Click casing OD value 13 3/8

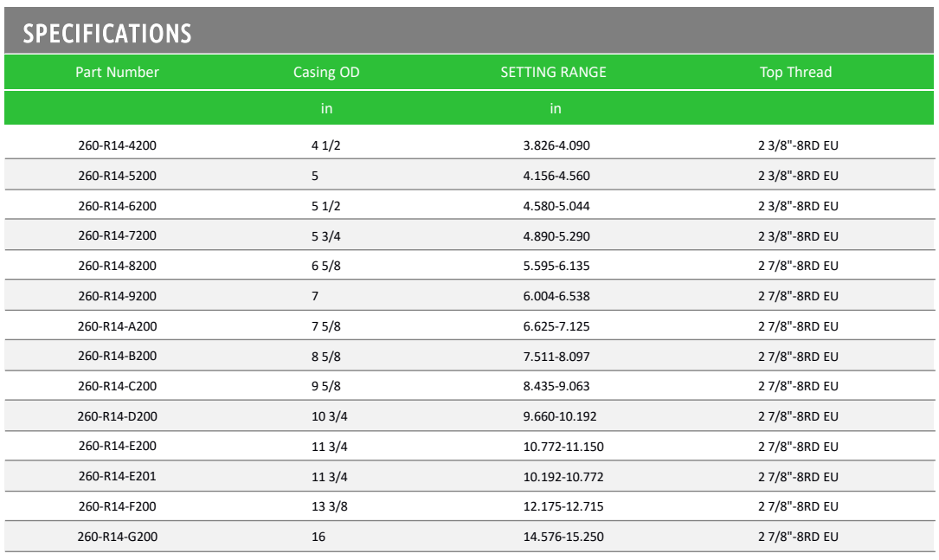(330, 506)
